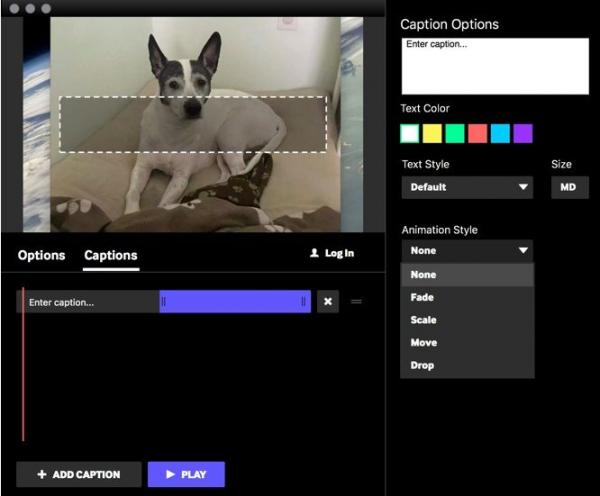
Task: Select the white text color swatch
Action: tap(411, 133)
